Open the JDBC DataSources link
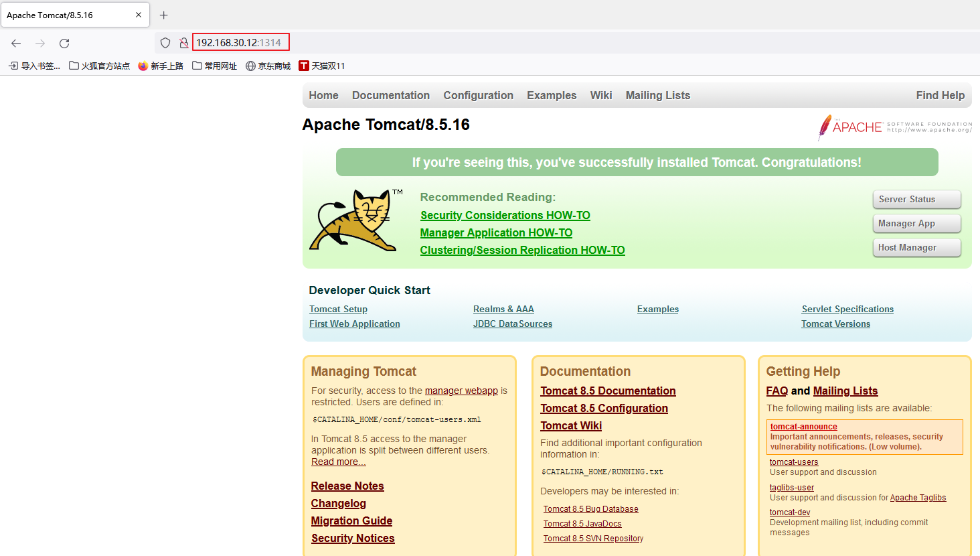The height and width of the screenshot is (556, 980). (x=513, y=324)
